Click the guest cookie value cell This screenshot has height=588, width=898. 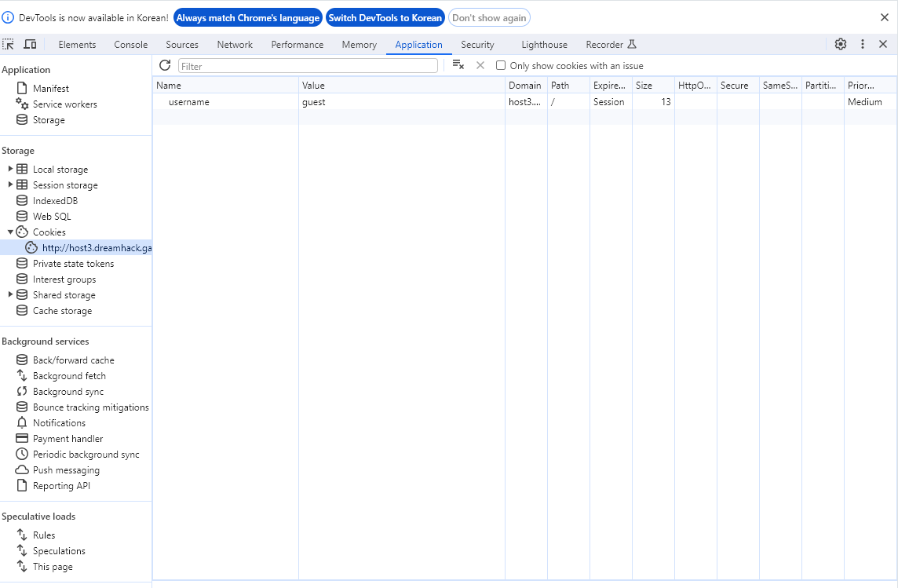(402, 102)
